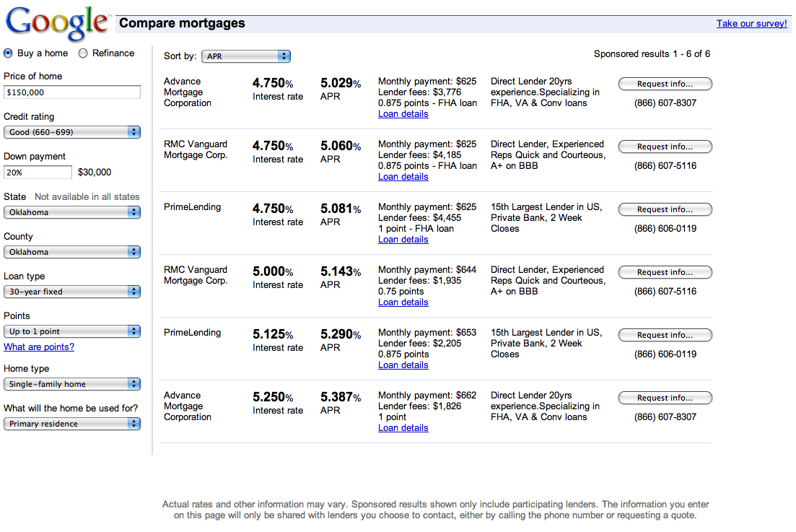796x532 pixels.
Task: Select the Refinance radio button
Action: (83, 53)
